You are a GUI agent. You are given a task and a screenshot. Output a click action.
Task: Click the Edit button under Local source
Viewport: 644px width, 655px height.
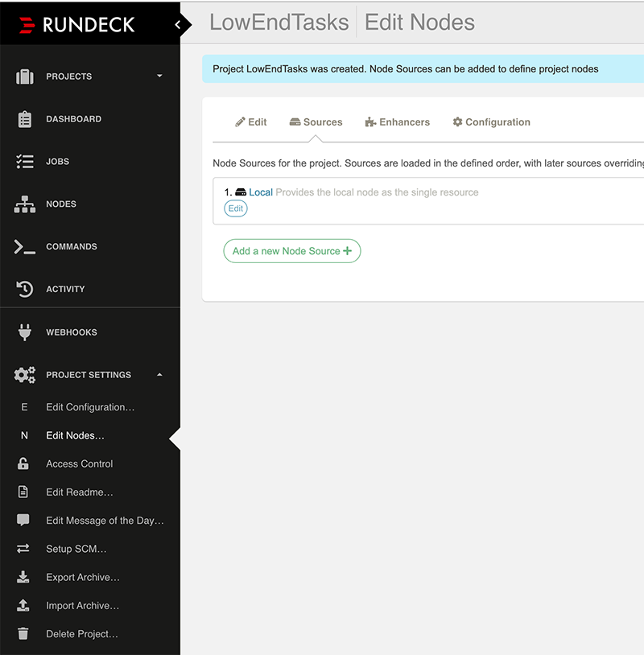(236, 208)
